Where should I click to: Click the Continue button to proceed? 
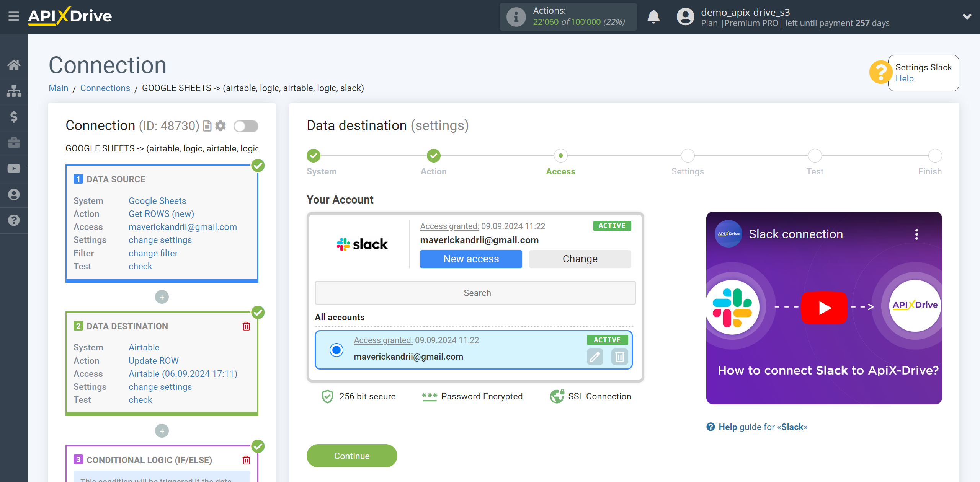point(352,456)
